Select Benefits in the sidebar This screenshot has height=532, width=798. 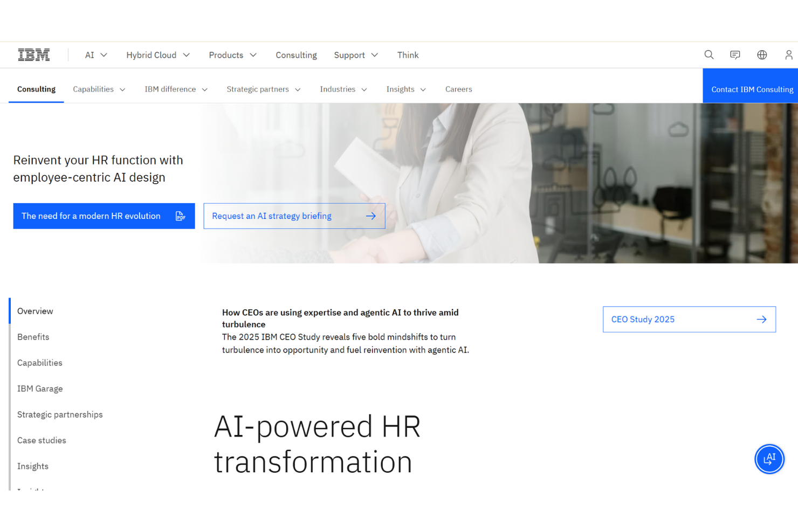pos(33,336)
